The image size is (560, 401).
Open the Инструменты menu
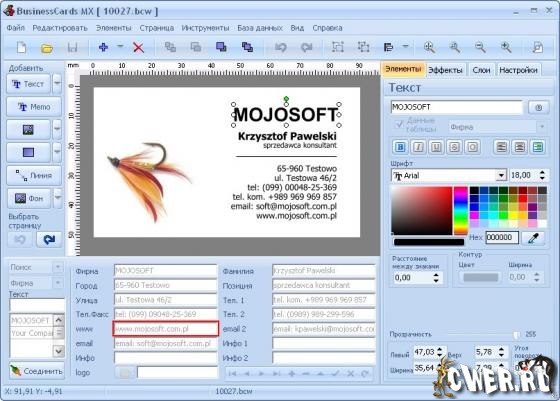205,28
